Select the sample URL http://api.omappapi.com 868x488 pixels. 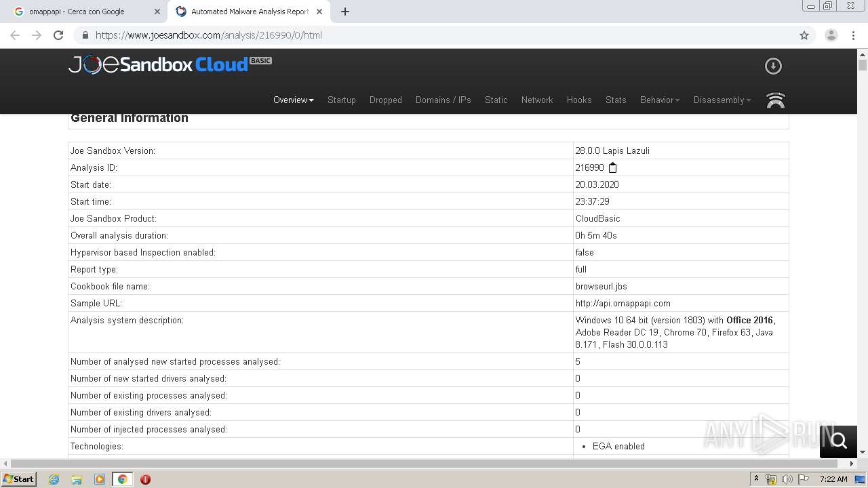click(x=623, y=303)
